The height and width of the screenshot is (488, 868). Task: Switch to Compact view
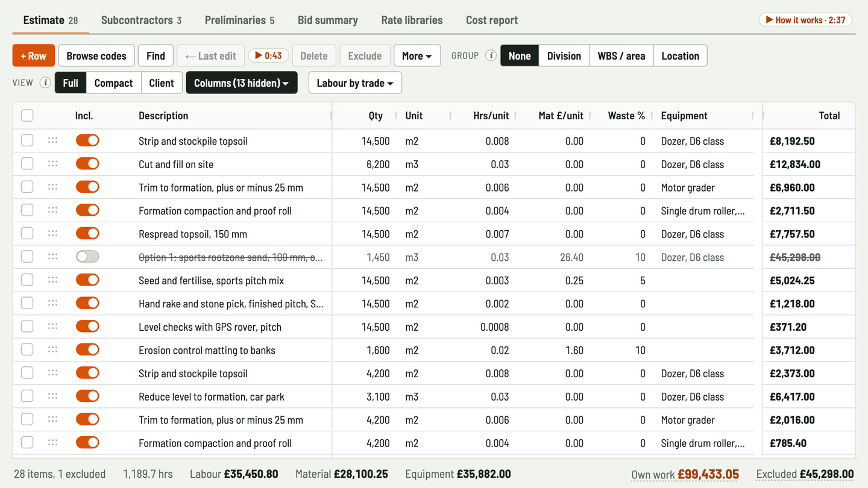pyautogui.click(x=113, y=83)
